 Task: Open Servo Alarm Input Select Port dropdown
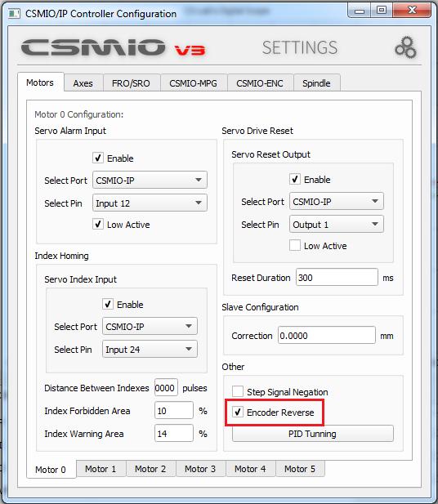150,180
